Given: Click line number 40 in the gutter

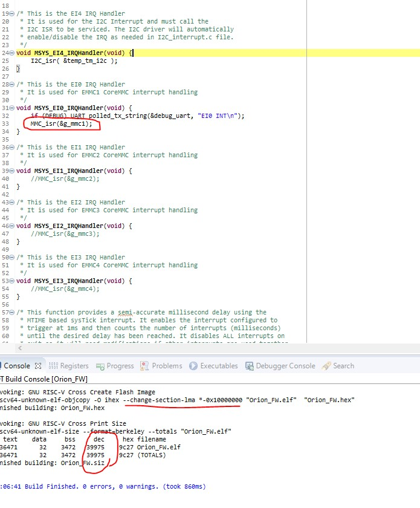Looking at the screenshot, I should click(x=5, y=179).
